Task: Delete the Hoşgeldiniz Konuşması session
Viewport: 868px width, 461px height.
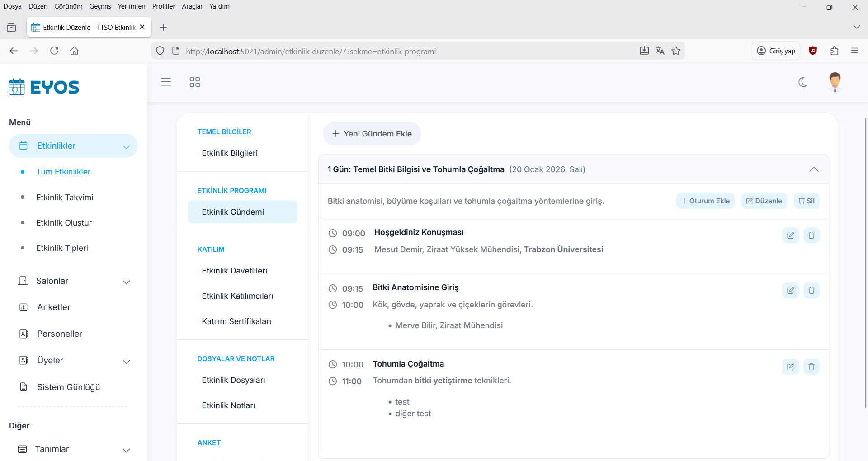Action: coord(811,235)
